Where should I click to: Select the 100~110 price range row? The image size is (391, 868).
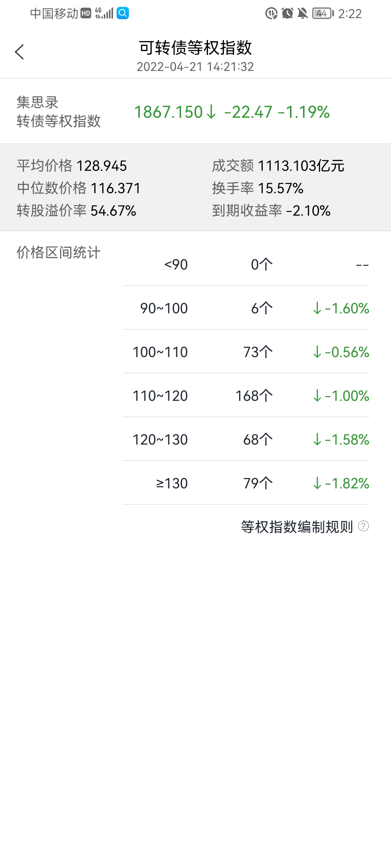pos(246,352)
